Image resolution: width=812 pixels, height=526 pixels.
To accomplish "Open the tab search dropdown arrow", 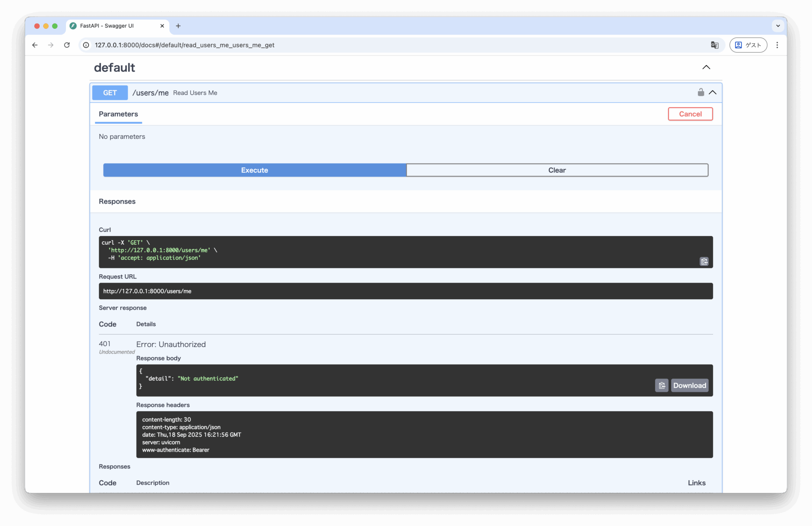I will (x=777, y=26).
